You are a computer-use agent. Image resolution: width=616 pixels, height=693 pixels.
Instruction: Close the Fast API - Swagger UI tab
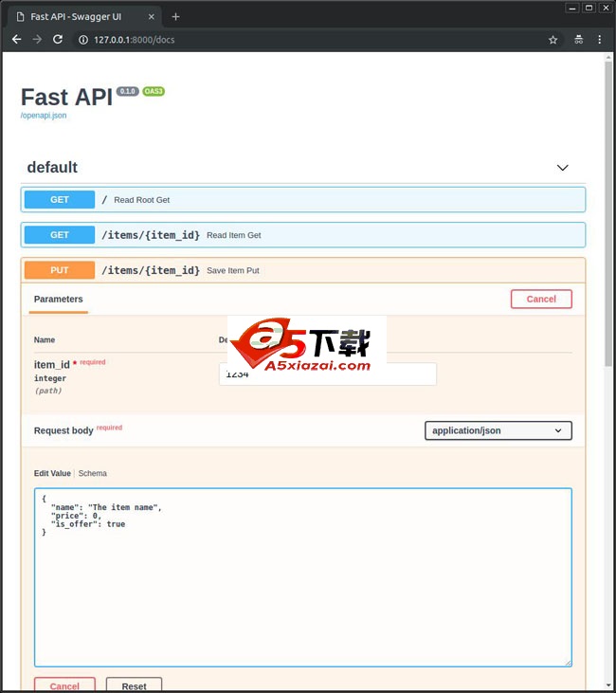tap(151, 17)
